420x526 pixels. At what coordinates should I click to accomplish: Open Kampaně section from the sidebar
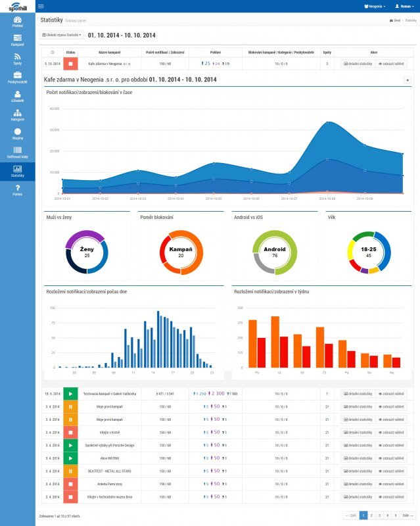[17, 39]
